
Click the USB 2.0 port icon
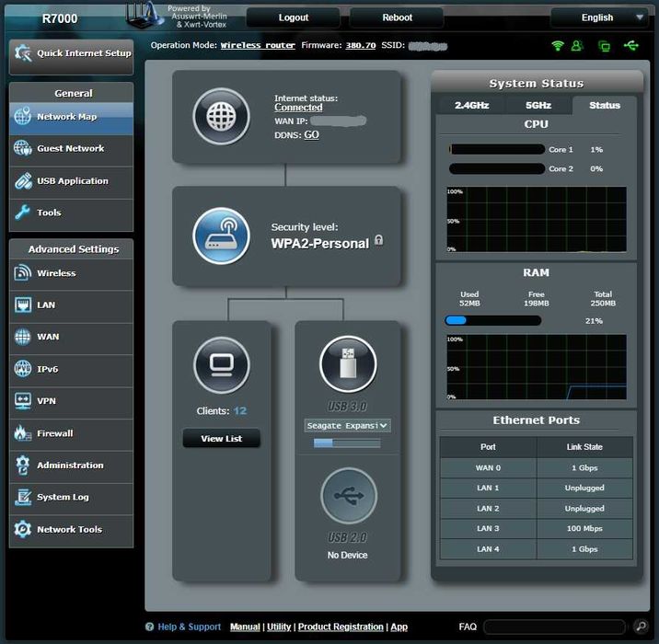(x=348, y=497)
